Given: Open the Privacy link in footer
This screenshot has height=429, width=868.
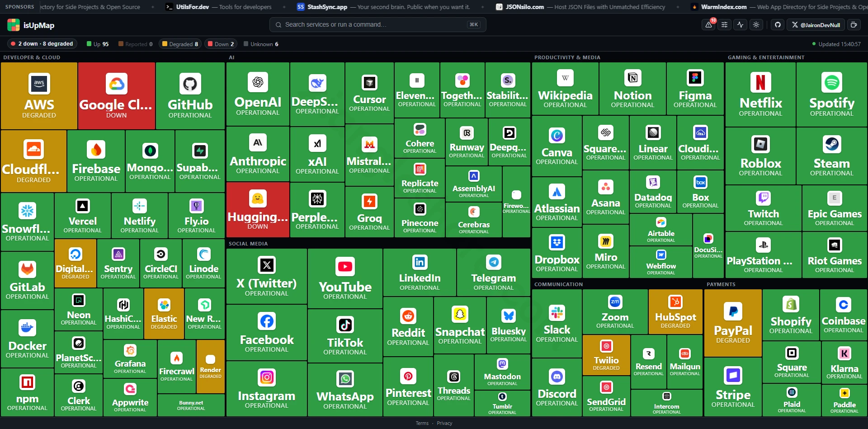Looking at the screenshot, I should coord(444,423).
